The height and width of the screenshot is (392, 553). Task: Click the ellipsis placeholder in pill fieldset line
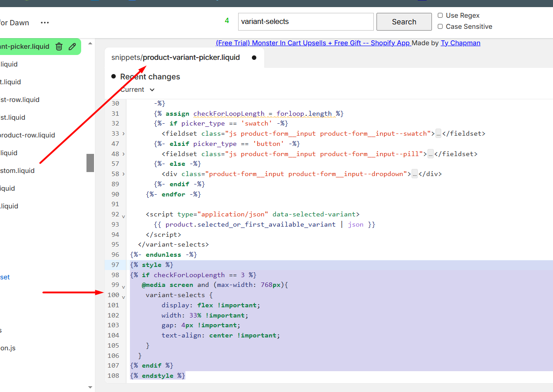click(x=430, y=154)
